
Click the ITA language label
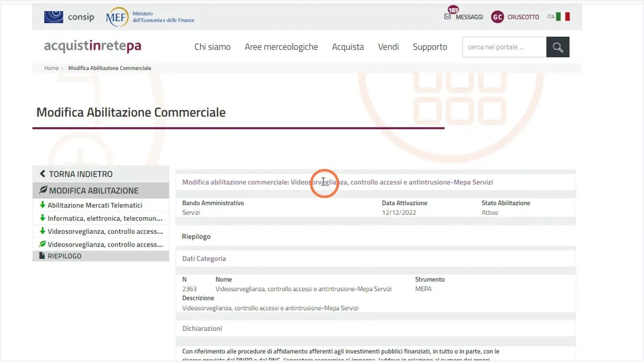coord(551,17)
